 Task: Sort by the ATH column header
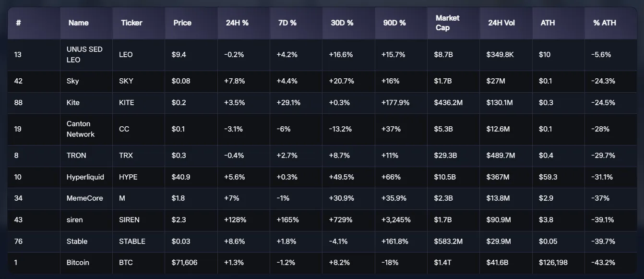tap(548, 23)
